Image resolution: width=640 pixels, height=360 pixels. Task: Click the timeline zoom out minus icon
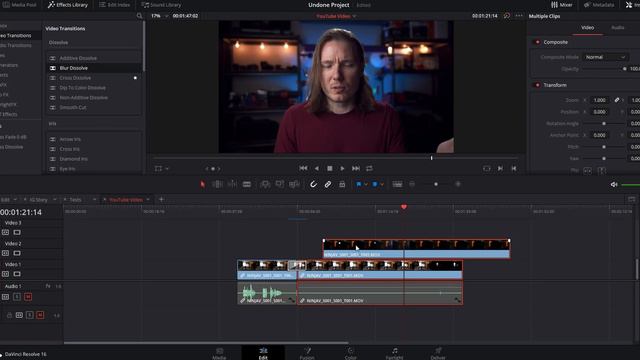412,184
